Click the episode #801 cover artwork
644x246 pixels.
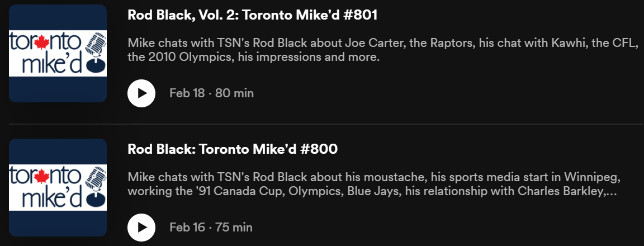(58, 53)
